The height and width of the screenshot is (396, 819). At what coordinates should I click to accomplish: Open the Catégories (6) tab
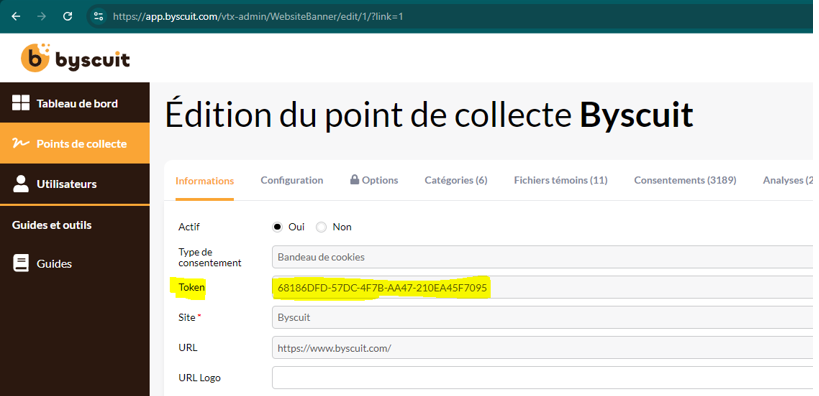coord(456,180)
